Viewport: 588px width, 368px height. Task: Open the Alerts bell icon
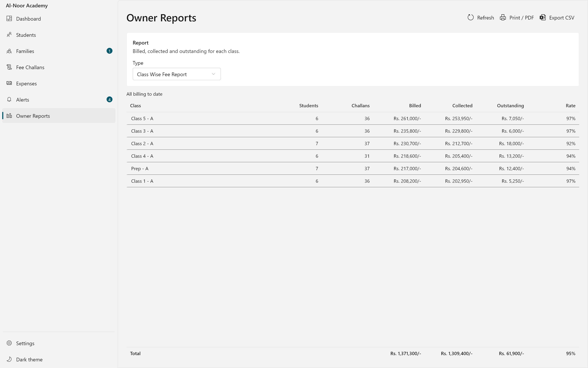click(x=9, y=100)
